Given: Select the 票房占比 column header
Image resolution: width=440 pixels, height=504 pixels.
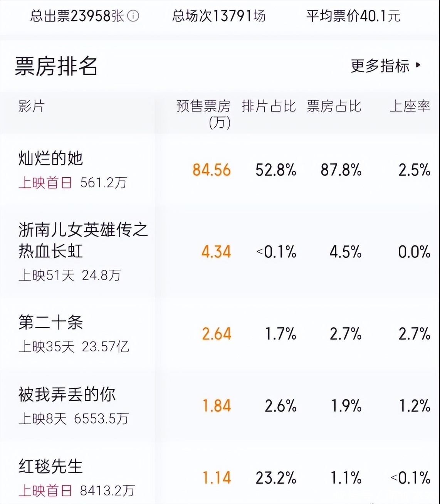Looking at the screenshot, I should click(334, 106).
